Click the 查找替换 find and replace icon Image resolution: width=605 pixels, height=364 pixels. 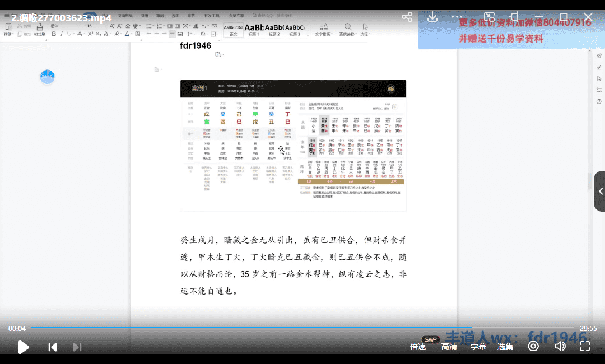click(347, 29)
